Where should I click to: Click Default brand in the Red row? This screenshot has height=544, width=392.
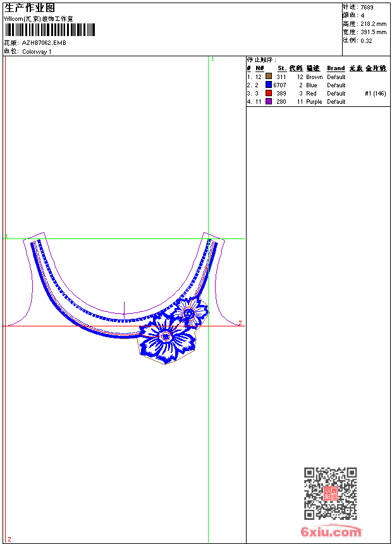pyautogui.click(x=336, y=94)
